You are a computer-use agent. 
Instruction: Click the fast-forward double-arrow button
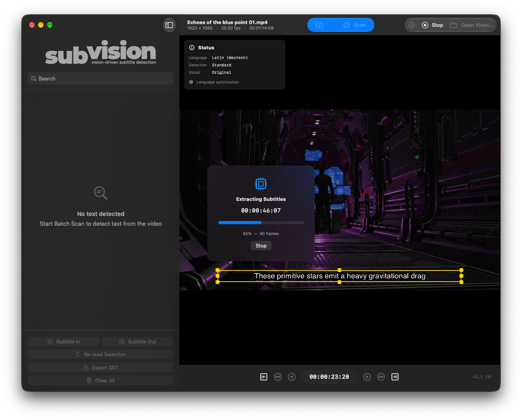tap(381, 377)
